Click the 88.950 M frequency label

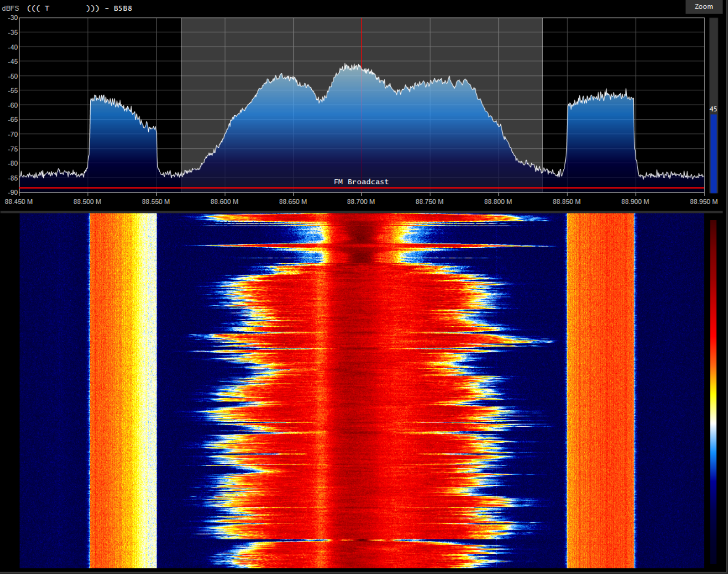pos(704,202)
